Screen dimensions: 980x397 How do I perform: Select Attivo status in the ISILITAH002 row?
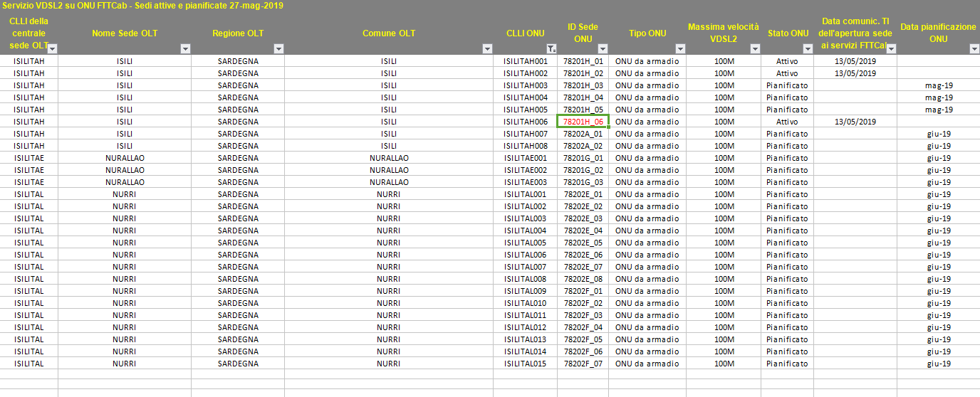(787, 73)
